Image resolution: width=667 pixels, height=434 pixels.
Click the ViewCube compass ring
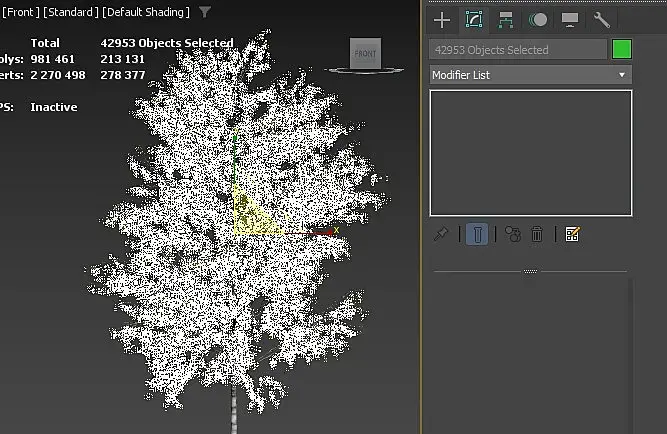click(x=364, y=71)
